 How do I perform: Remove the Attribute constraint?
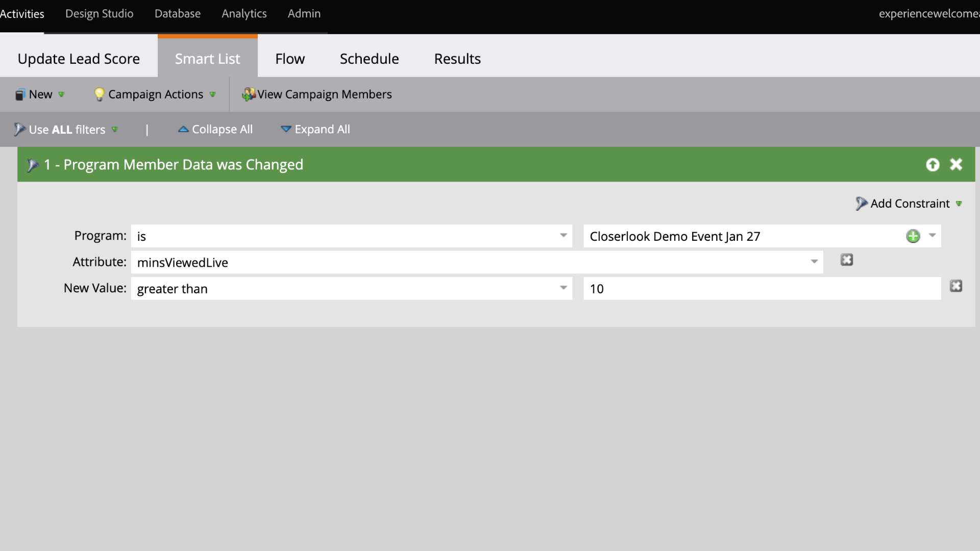point(847,260)
